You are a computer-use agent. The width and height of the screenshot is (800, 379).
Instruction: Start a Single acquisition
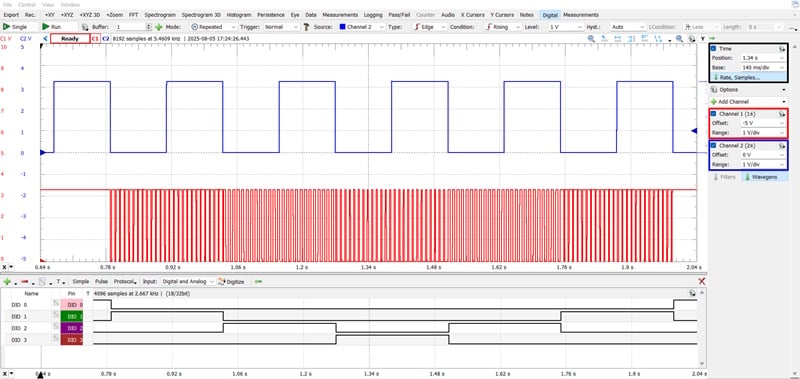point(19,27)
